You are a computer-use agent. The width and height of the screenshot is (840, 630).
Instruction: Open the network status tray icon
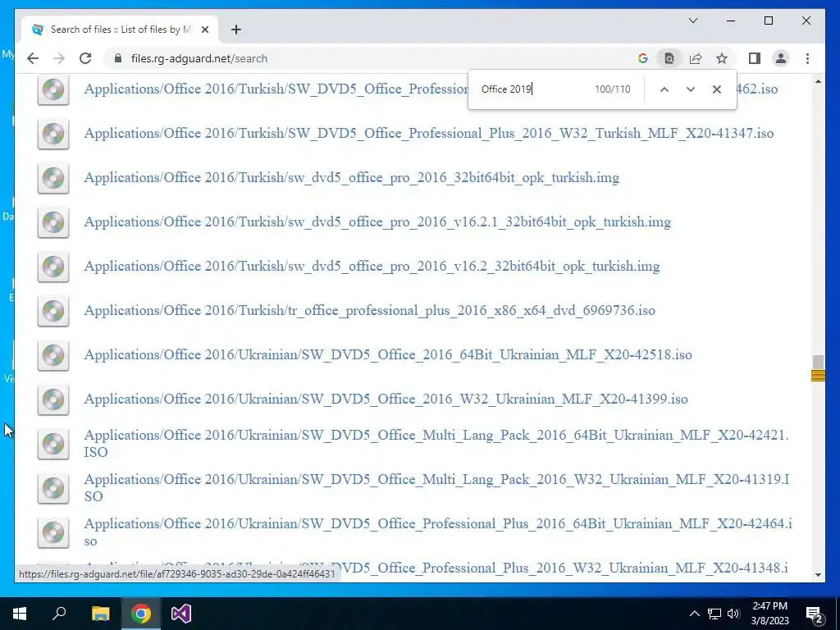(714, 614)
